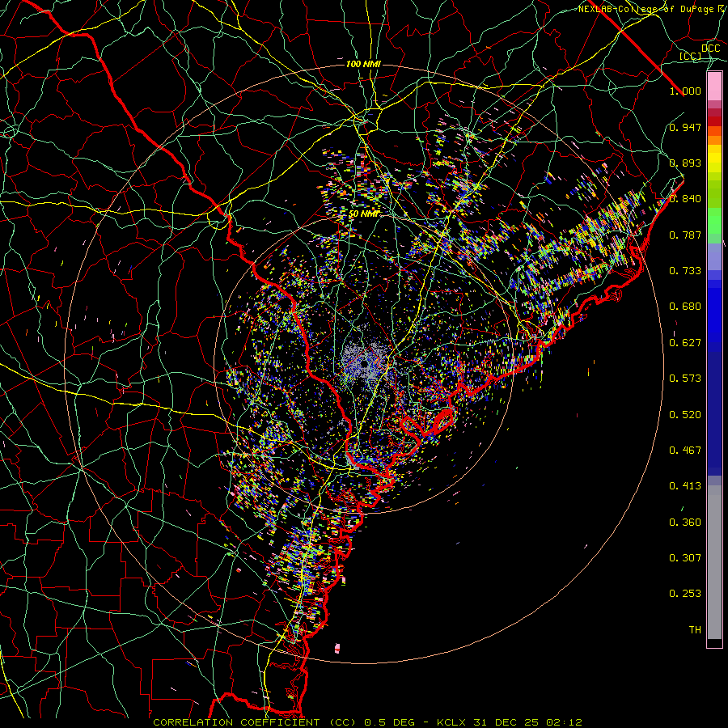Click the 0.307 scale value
Screen dimensions: 728x728
(685, 558)
